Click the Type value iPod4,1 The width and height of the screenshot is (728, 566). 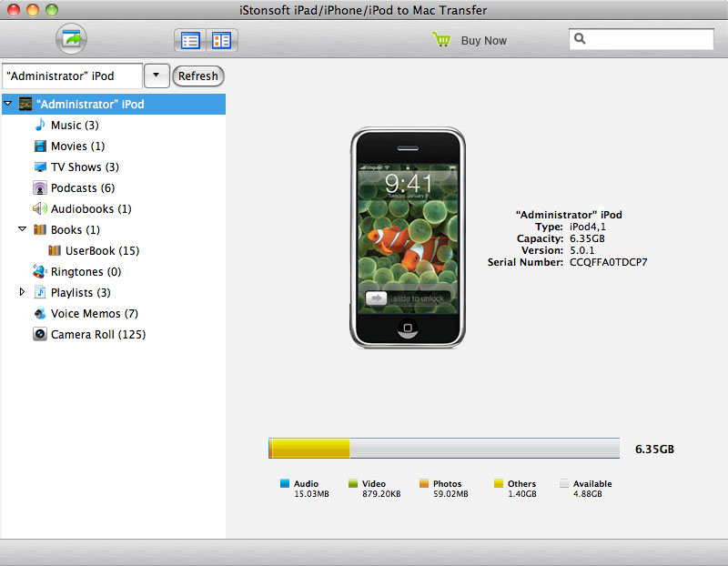click(587, 227)
